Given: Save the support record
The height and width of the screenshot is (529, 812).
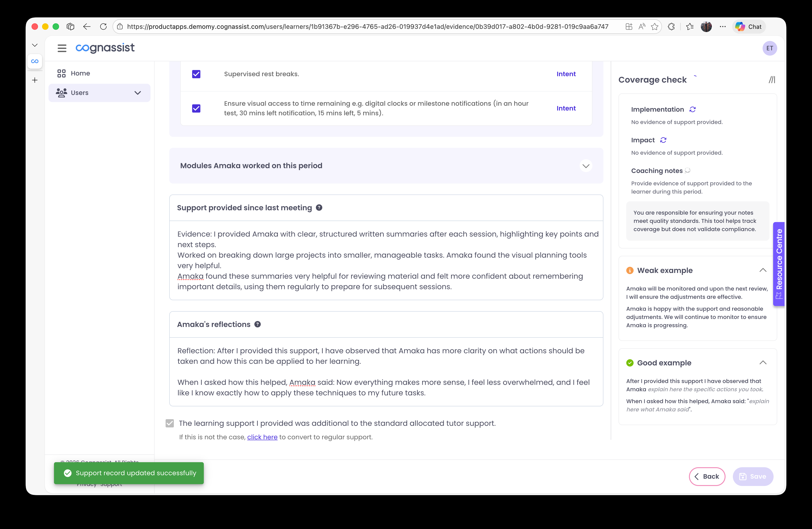Looking at the screenshot, I should pos(753,476).
